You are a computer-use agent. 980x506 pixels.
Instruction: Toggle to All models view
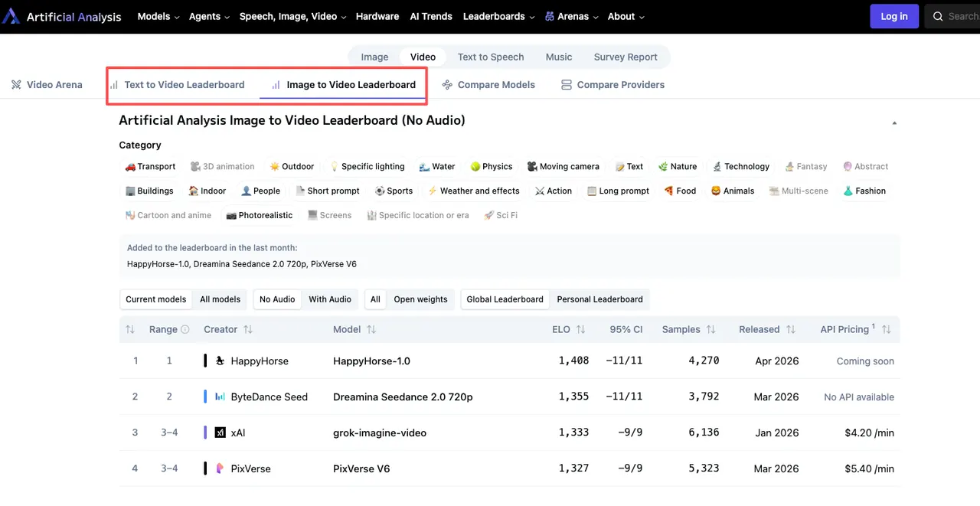220,299
